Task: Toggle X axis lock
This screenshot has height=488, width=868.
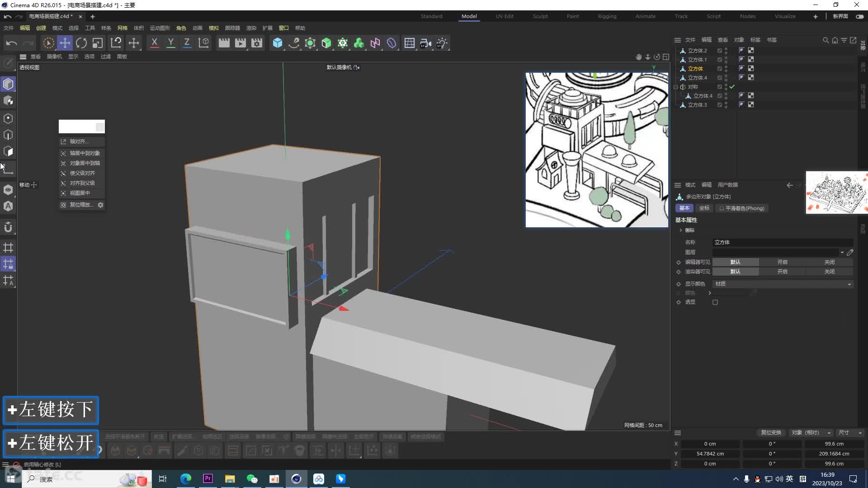Action: click(x=154, y=43)
